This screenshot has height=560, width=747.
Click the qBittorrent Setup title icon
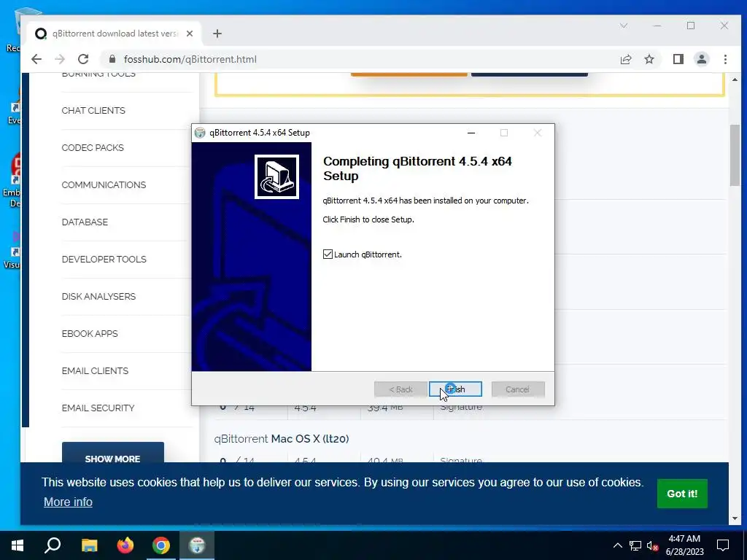coord(200,133)
